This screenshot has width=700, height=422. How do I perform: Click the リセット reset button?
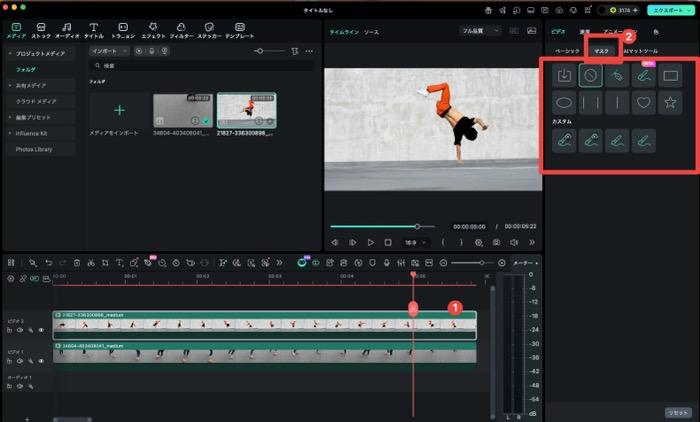[678, 413]
